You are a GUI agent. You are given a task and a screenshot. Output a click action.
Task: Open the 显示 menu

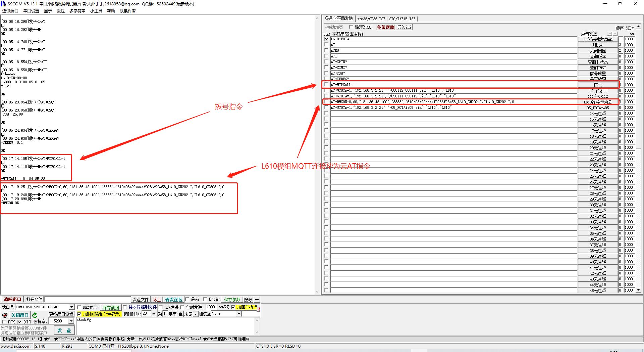click(x=48, y=11)
